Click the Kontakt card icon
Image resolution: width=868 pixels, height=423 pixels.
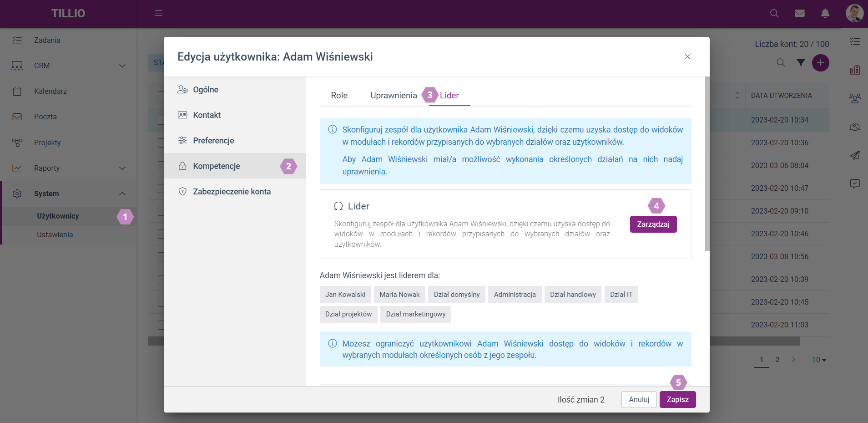pyautogui.click(x=182, y=115)
